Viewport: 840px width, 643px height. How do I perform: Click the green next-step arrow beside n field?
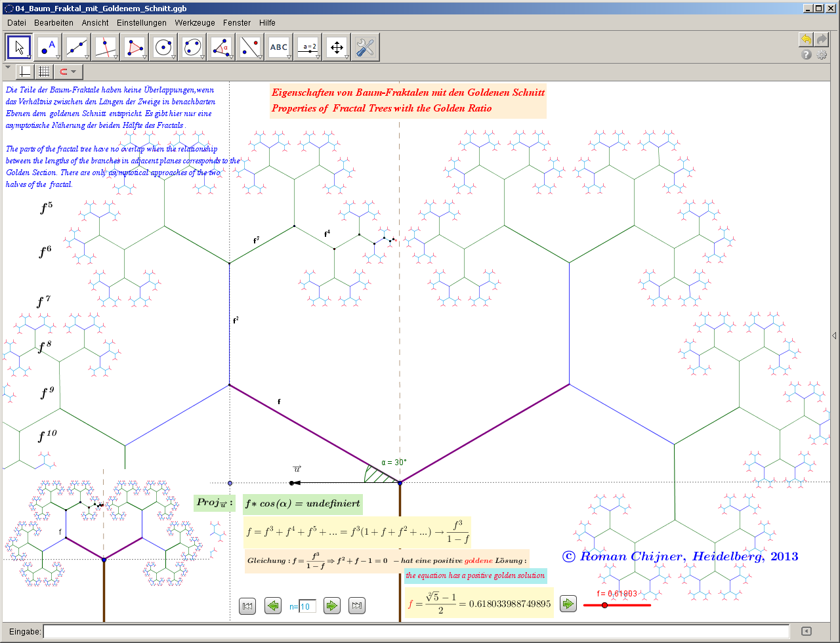333,606
